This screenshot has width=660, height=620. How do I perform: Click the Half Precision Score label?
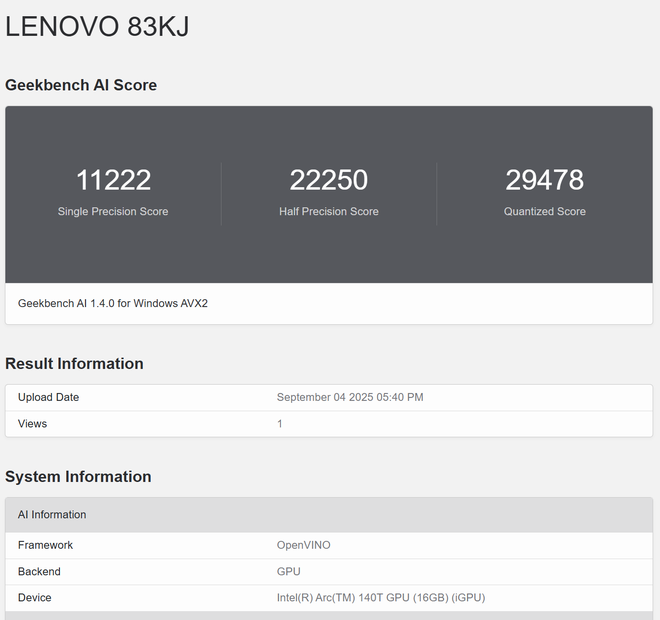[329, 211]
